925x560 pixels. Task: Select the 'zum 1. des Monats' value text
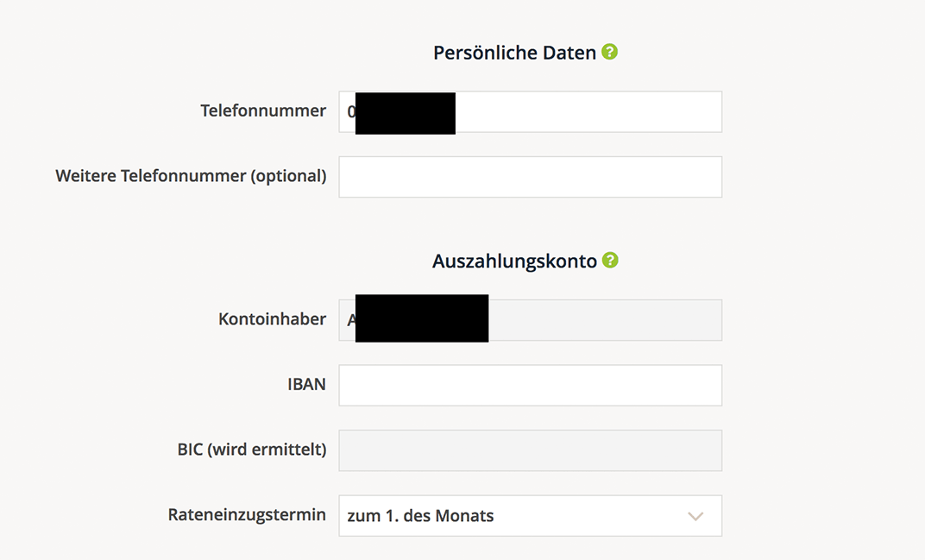(x=420, y=516)
